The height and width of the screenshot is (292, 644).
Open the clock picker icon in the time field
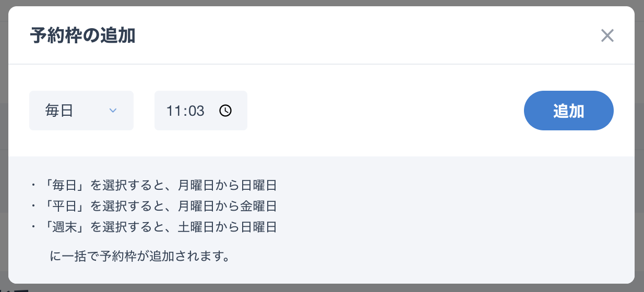click(225, 111)
